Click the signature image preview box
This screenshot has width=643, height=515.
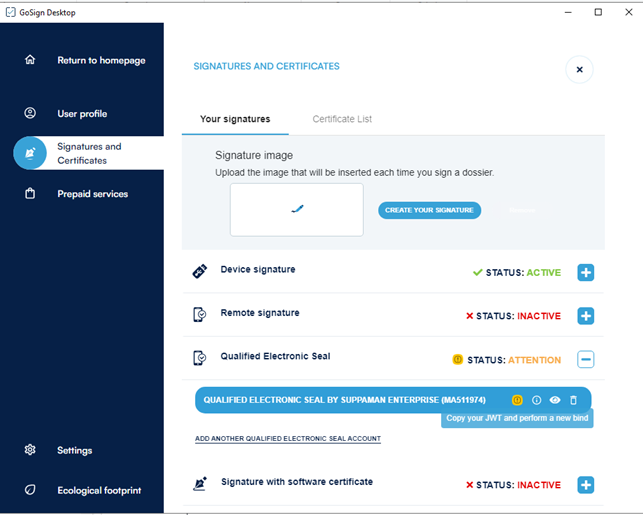pyautogui.click(x=296, y=210)
